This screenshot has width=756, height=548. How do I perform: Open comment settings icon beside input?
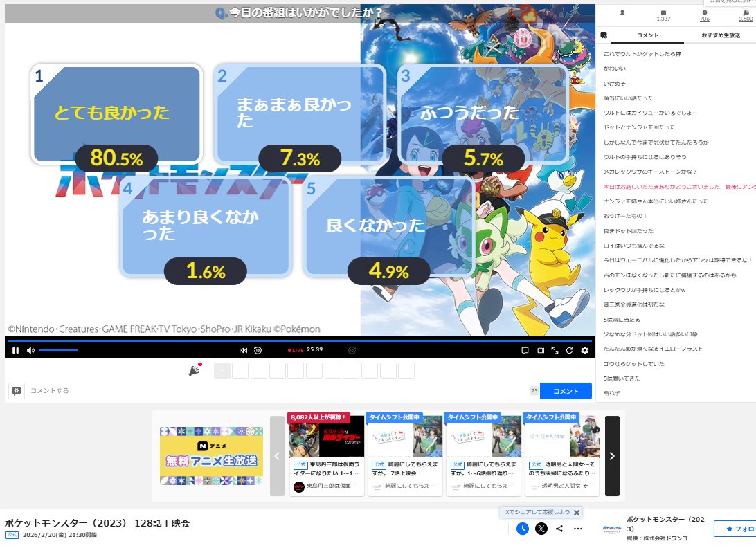(x=17, y=391)
